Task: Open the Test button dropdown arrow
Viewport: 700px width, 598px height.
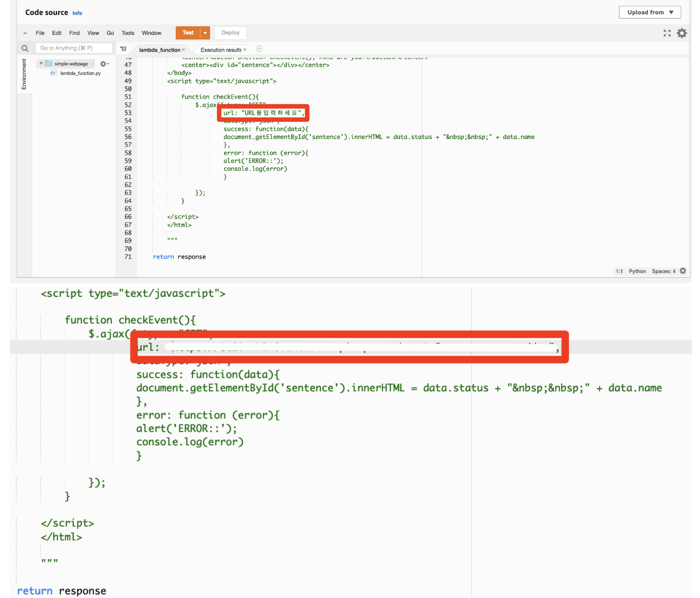Action: pos(205,33)
